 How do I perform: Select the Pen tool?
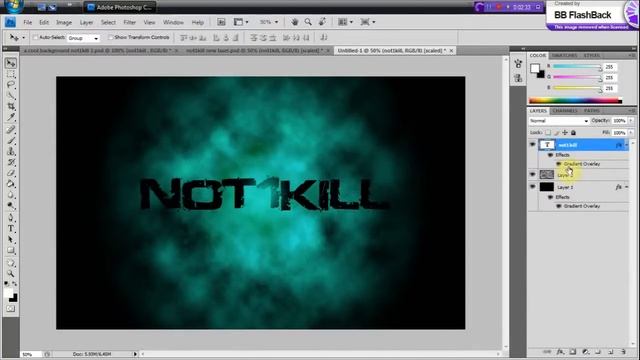[11, 218]
